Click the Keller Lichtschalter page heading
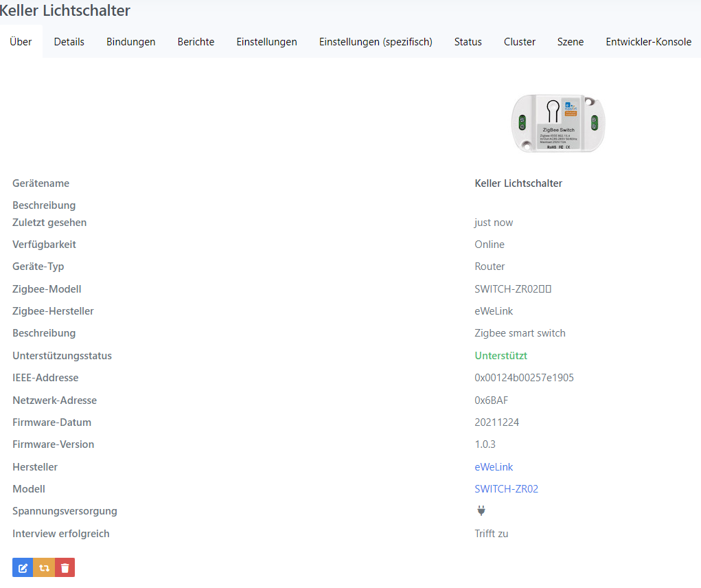This screenshot has height=588, width=701. click(x=65, y=11)
